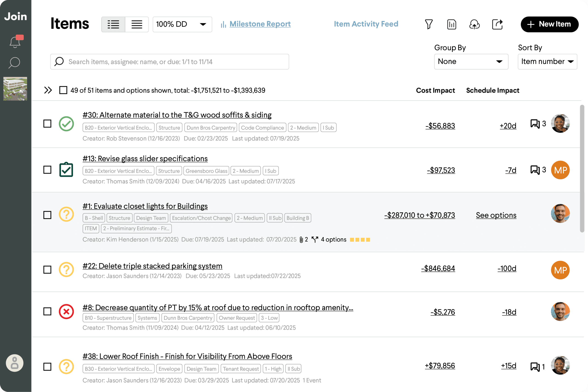Check the checkbox beside item #22
Screen dimensions: 588x392
click(47, 270)
